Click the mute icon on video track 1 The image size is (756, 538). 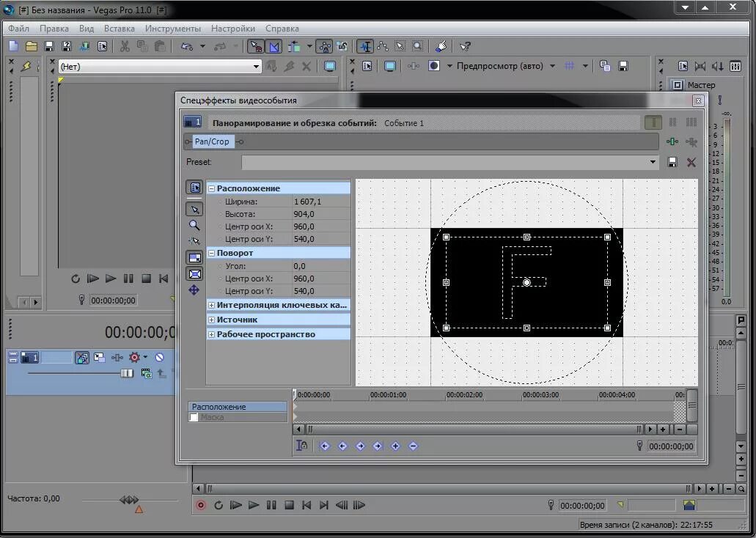[x=159, y=358]
